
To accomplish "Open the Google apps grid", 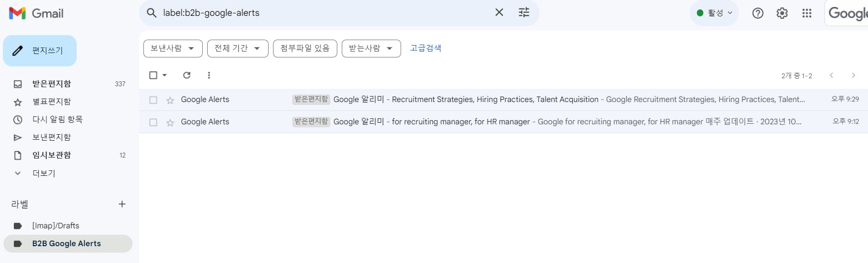I will 807,13.
